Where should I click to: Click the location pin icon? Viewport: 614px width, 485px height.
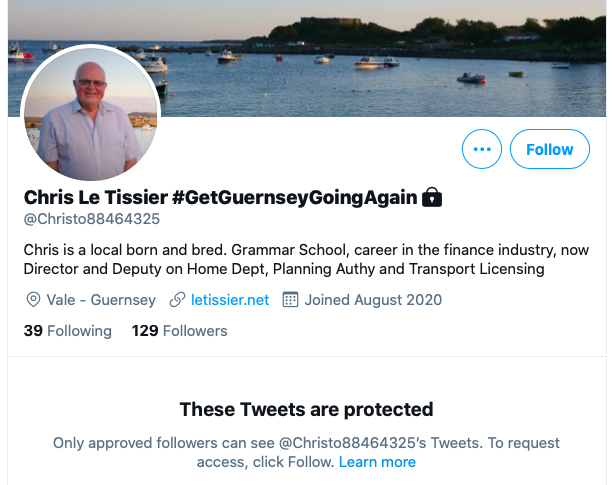tap(33, 300)
